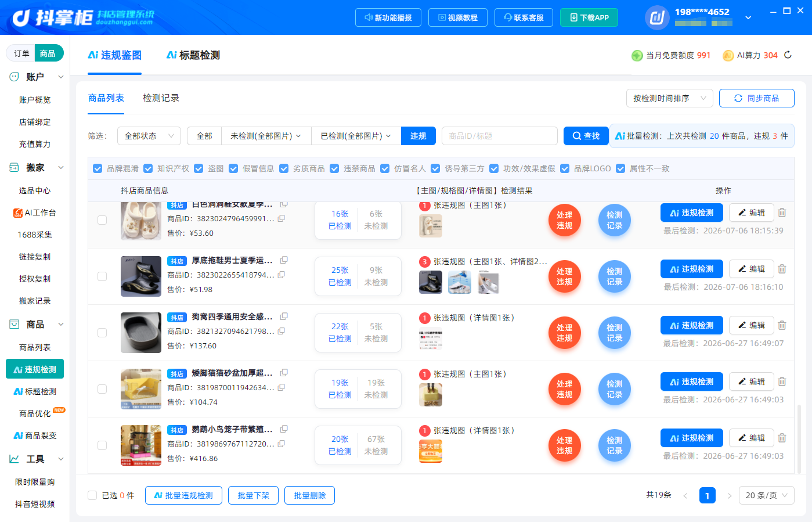Select the 厚底拖鞋男士夏季 product row checkbox

click(x=102, y=276)
